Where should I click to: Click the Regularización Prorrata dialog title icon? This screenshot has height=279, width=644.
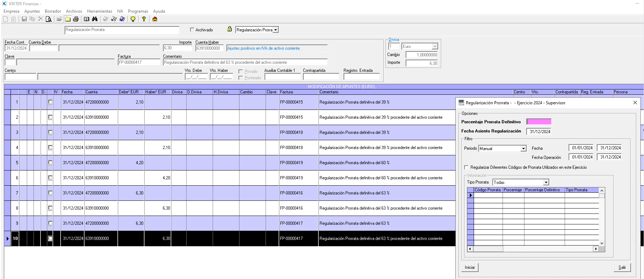pyautogui.click(x=461, y=103)
